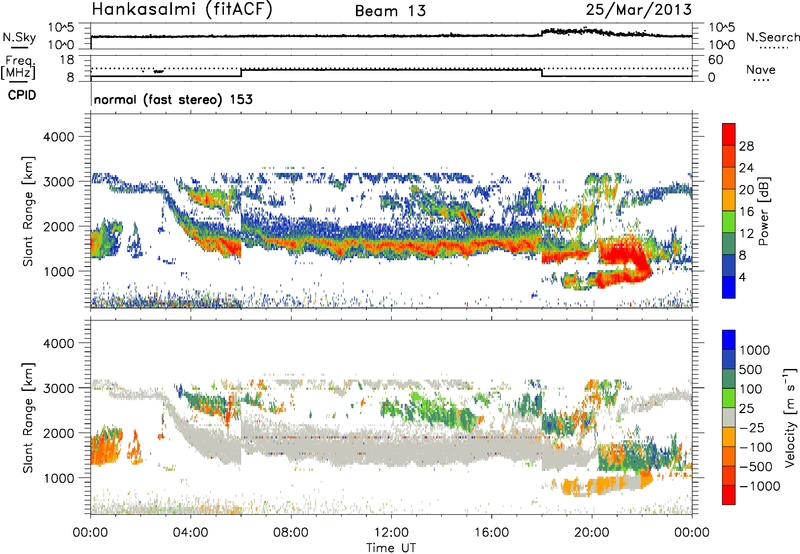Click the 12 label on the power colorbar
This screenshot has height=554, width=800.
[746, 234]
